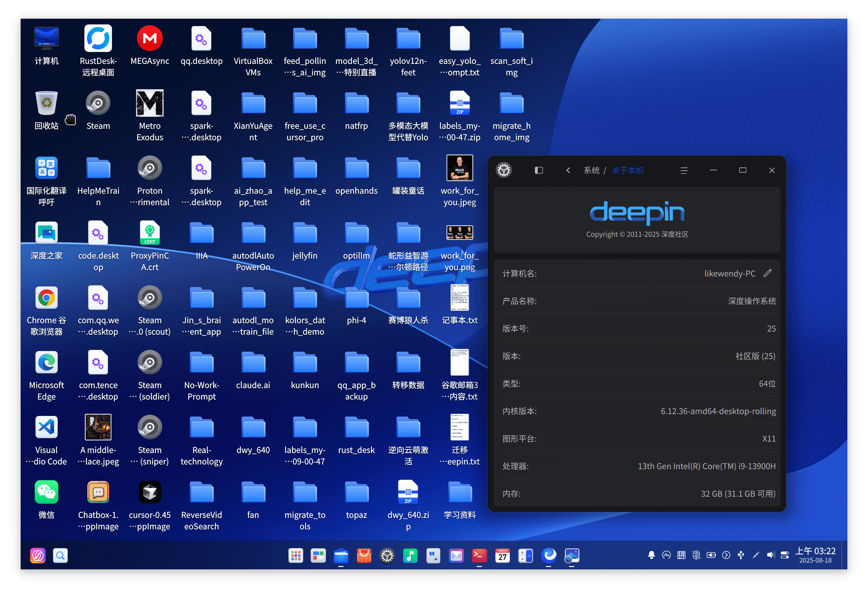
Task: Open the volume speaker tray icon
Action: (771, 555)
